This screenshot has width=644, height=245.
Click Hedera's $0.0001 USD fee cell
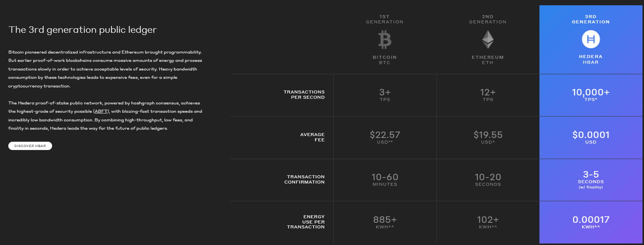pos(591,137)
